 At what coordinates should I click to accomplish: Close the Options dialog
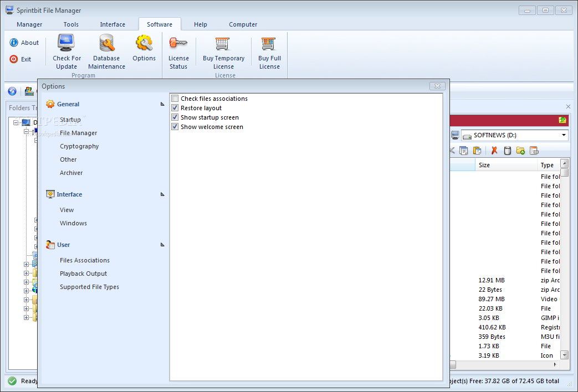(x=437, y=86)
